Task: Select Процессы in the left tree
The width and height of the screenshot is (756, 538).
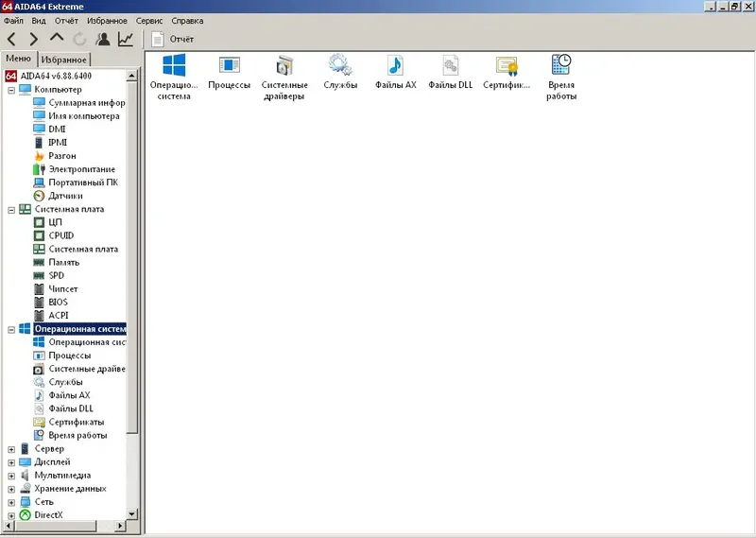Action: click(62, 356)
